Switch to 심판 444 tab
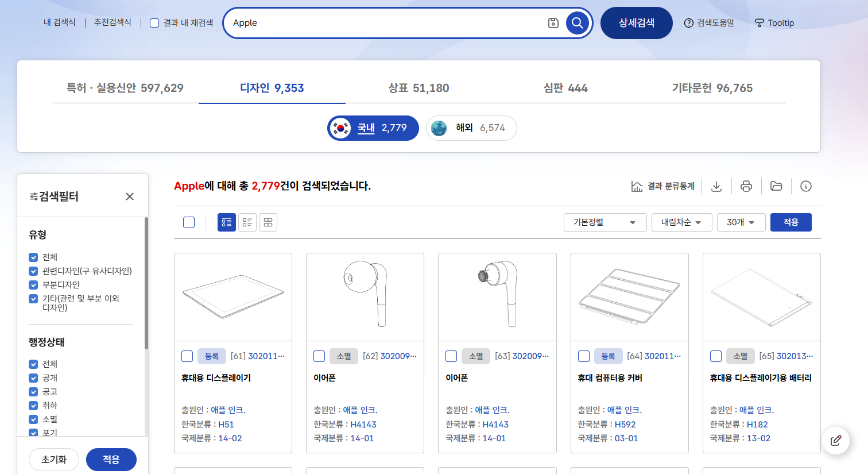Image resolution: width=868 pixels, height=474 pixels. point(565,88)
